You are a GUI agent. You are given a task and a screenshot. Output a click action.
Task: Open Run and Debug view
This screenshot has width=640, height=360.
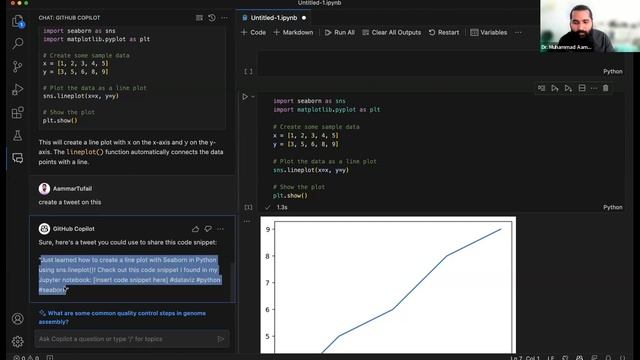pos(18,89)
